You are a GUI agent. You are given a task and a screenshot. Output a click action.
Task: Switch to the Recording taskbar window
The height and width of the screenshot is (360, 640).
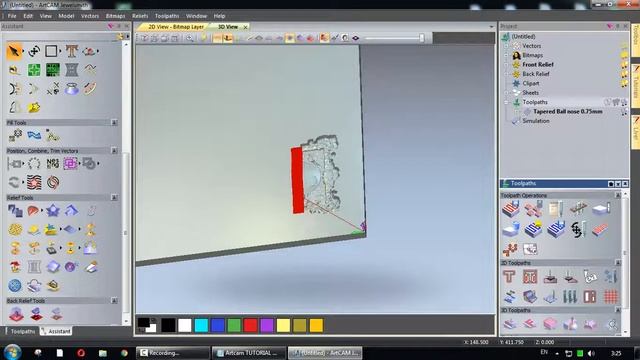[x=172, y=353]
